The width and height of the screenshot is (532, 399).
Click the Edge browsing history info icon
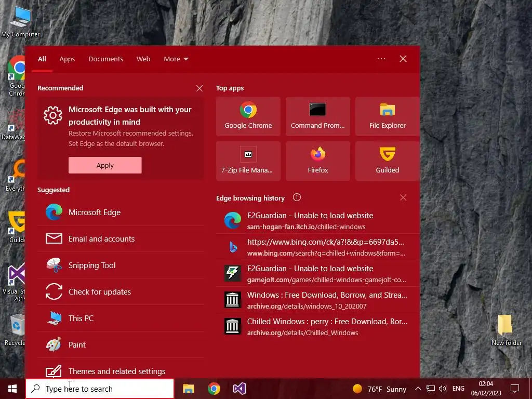297,197
